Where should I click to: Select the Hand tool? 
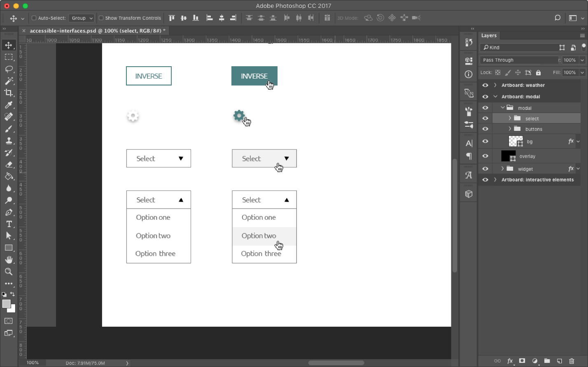pos(9,260)
